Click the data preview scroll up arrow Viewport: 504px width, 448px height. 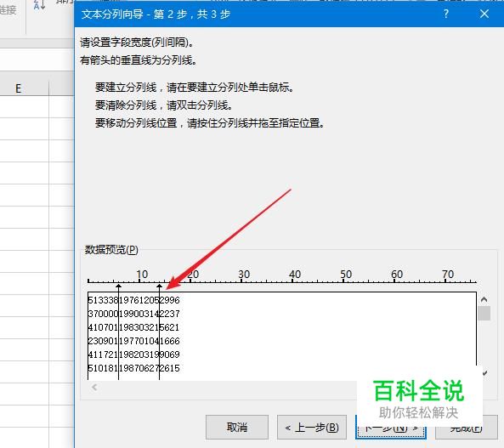coord(484,299)
